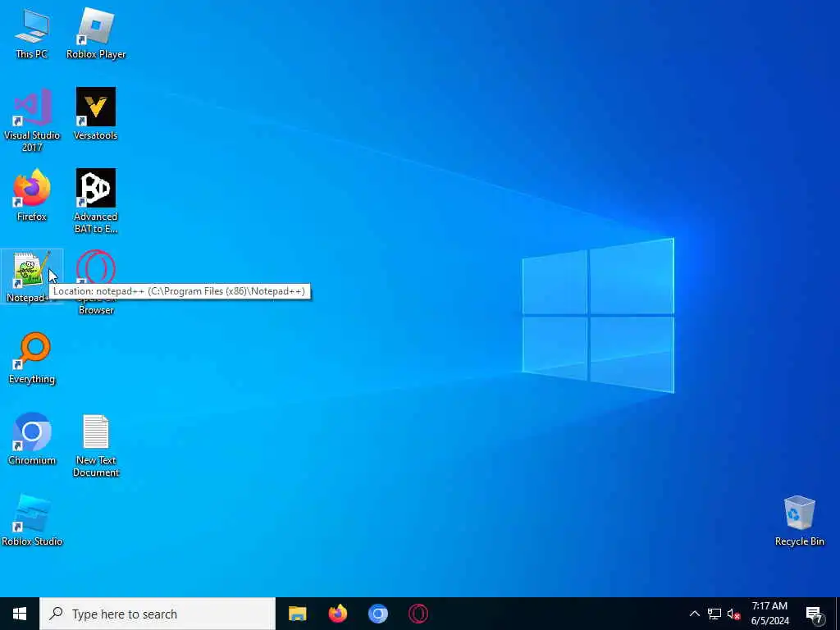Image resolution: width=840 pixels, height=630 pixels.
Task: Select the Advanced BAT to EXE shortcut
Action: point(96,202)
